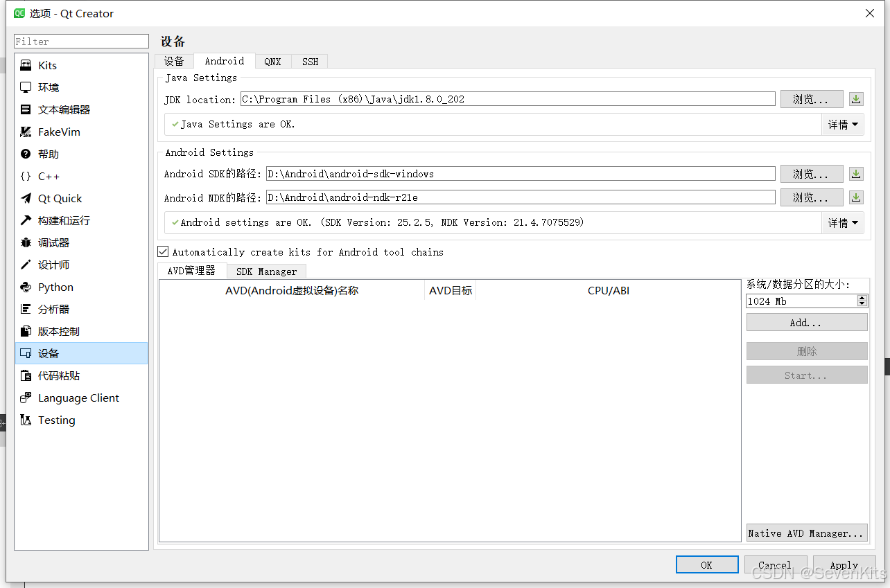Confirm with the OK button

pos(707,564)
